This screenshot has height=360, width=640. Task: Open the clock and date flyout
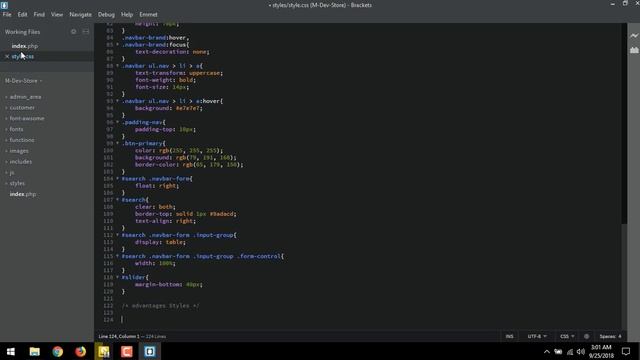(601, 351)
